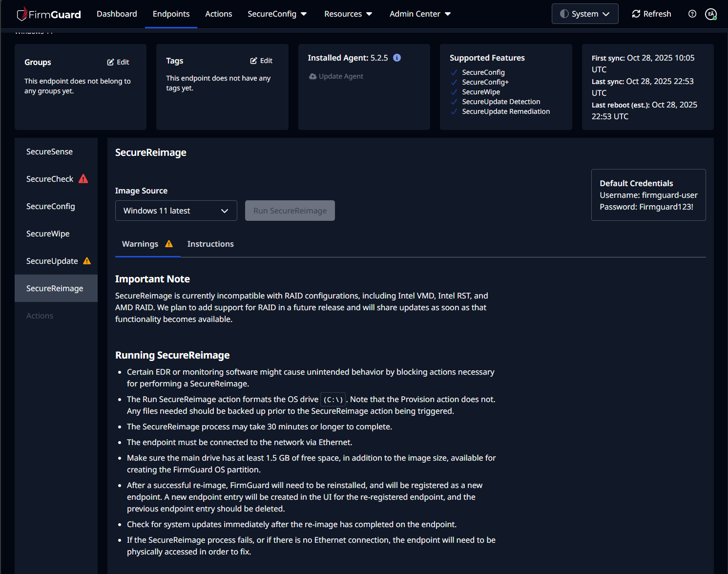This screenshot has height=574, width=728.
Task: Expand the SecureConfig menu
Action: (x=277, y=14)
